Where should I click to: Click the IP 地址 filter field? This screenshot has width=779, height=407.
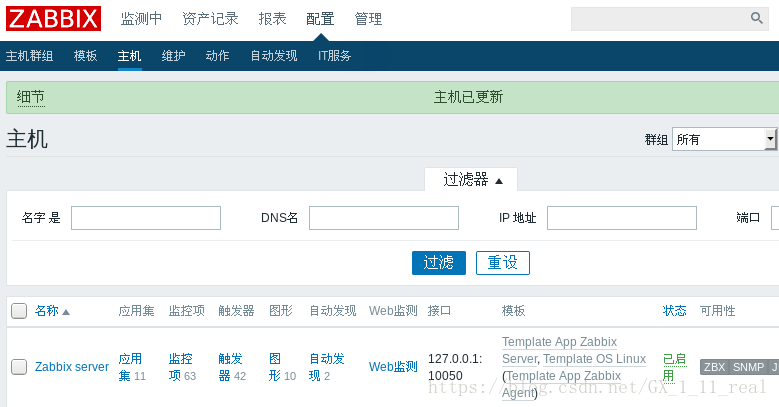pos(622,218)
